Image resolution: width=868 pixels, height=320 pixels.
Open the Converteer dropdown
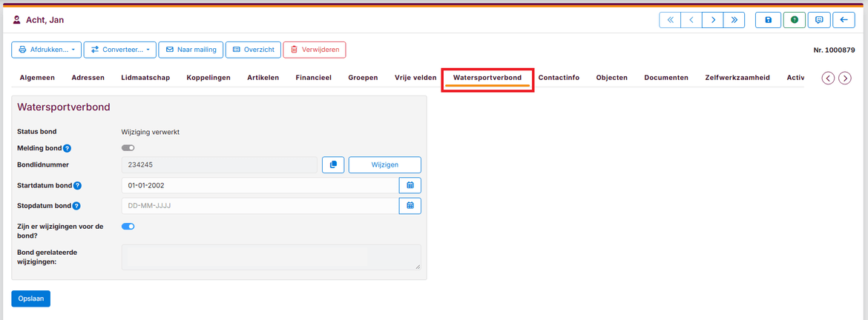pos(120,50)
